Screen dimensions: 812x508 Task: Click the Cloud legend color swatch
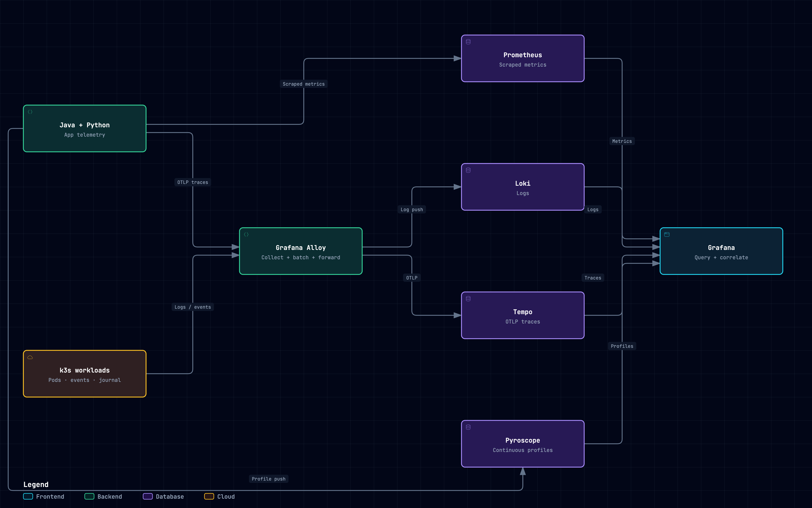(x=209, y=496)
